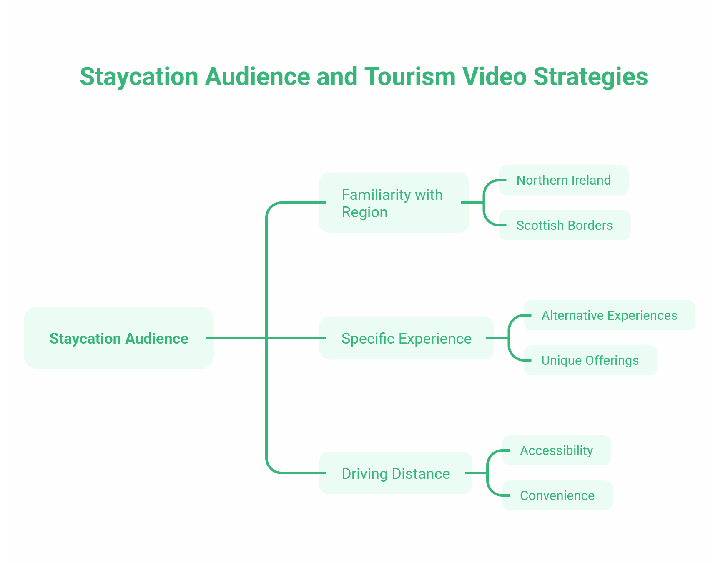The width and height of the screenshot is (728, 563).
Task: Click the diagram title text
Action: (364, 76)
